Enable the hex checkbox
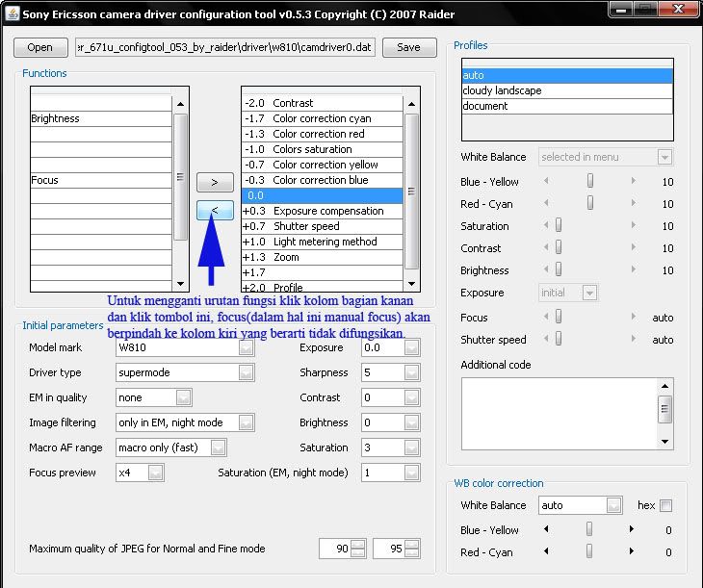This screenshot has width=703, height=588. click(666, 506)
